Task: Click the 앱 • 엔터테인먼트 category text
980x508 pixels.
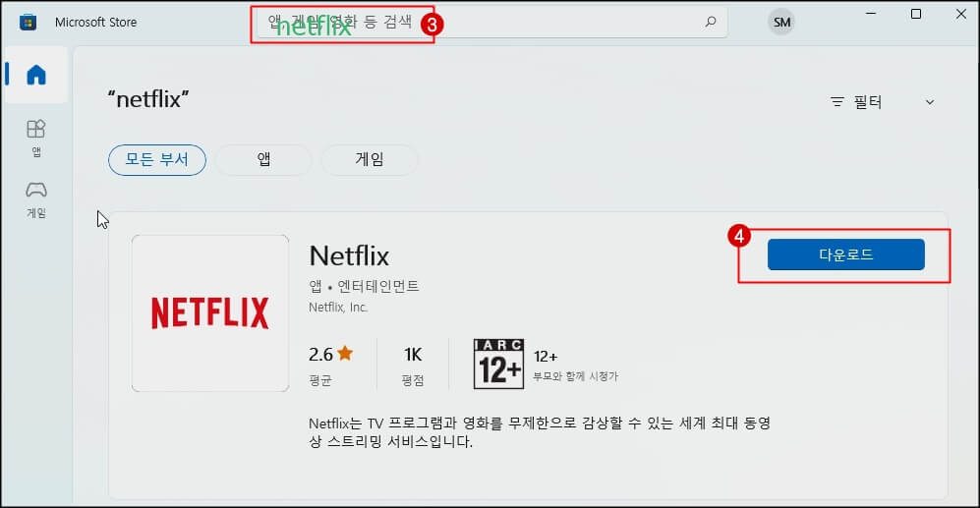Action: (364, 286)
